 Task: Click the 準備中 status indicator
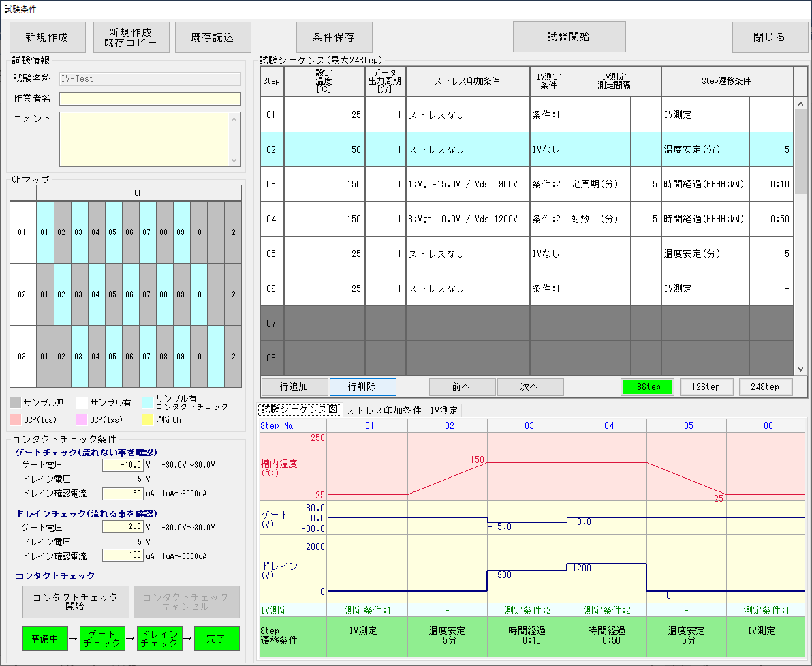pos(45,639)
